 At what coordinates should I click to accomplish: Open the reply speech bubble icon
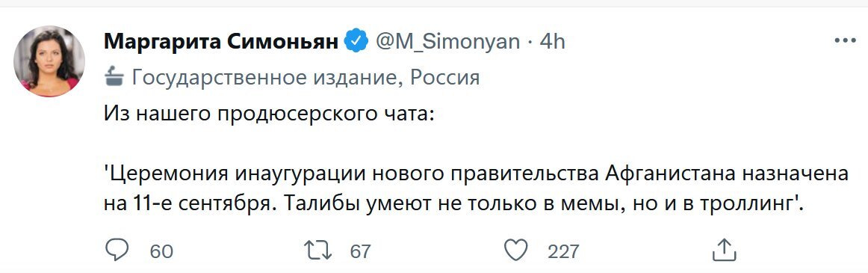[x=117, y=251]
